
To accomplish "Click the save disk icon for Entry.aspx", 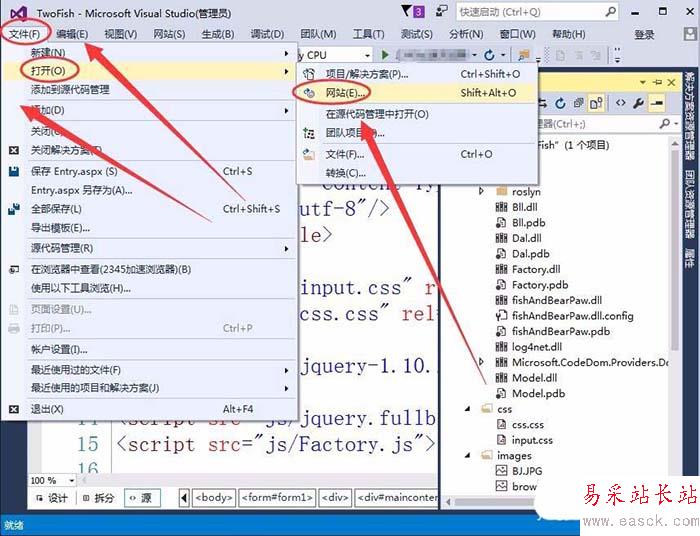I will click(14, 171).
